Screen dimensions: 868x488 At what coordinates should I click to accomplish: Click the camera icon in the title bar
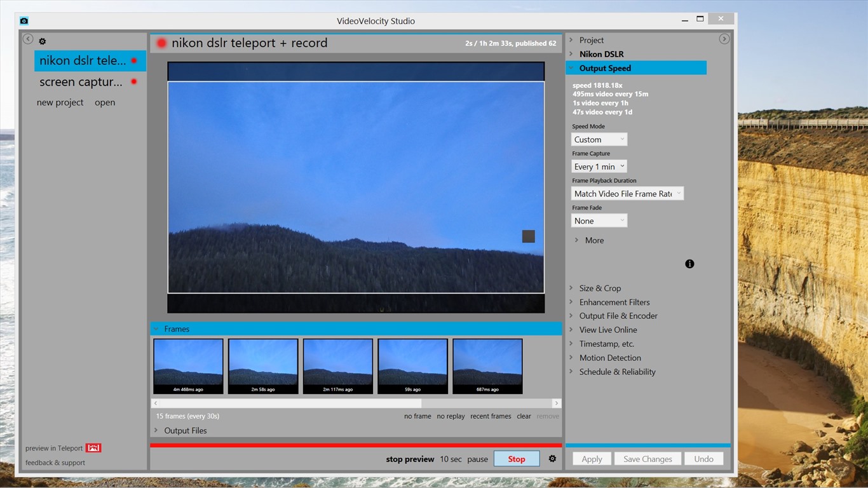(x=24, y=20)
